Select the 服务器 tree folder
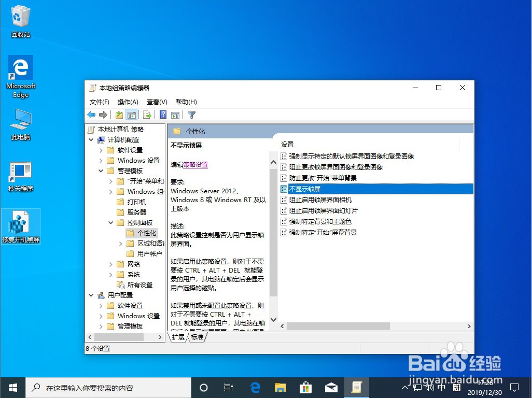This screenshot has width=532, height=398. point(132,212)
